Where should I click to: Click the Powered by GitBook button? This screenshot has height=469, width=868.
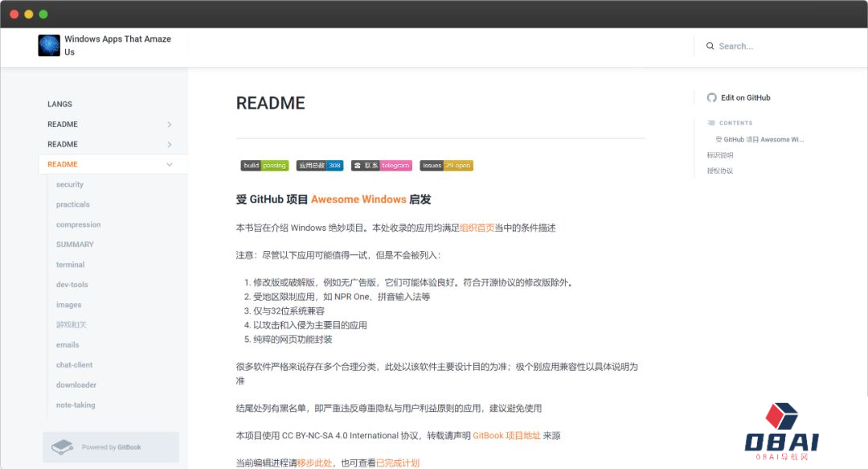[x=111, y=446]
